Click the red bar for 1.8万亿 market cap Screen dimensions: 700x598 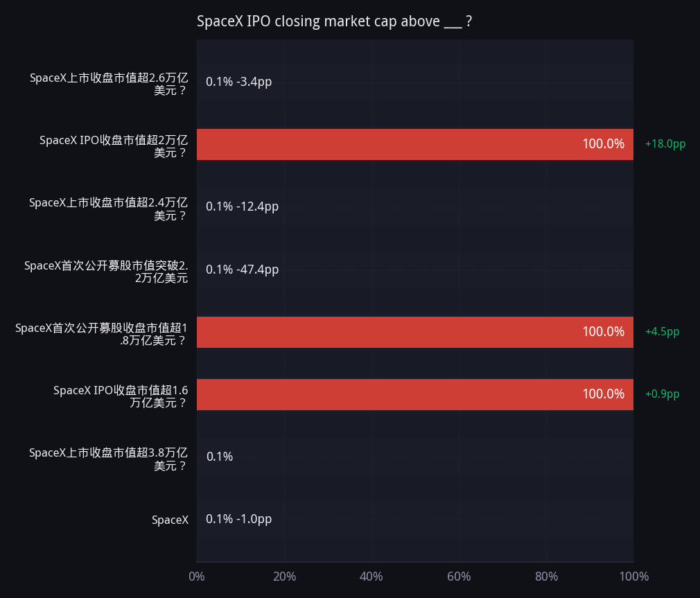click(414, 332)
